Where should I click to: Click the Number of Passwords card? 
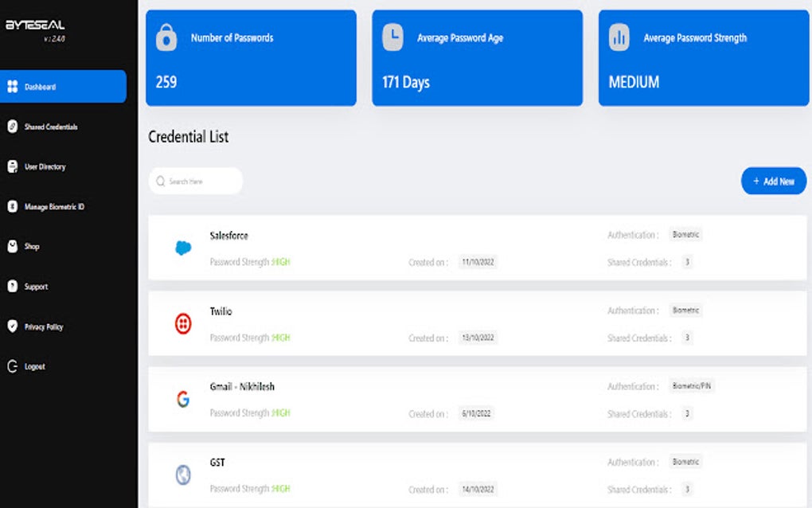[x=251, y=58]
